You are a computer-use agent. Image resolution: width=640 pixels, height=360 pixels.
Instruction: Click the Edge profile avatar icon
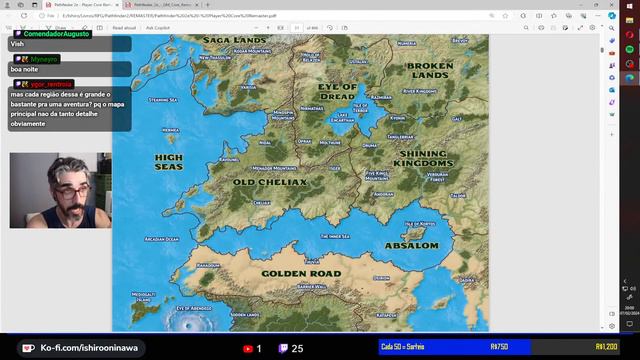[7, 5]
